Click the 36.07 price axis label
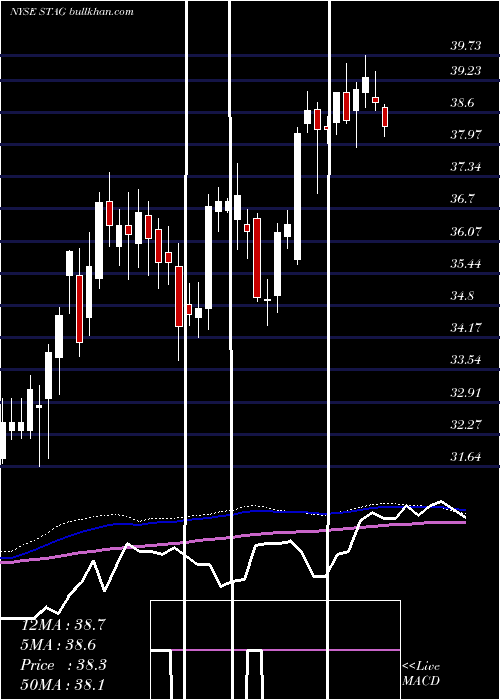 [x=466, y=231]
